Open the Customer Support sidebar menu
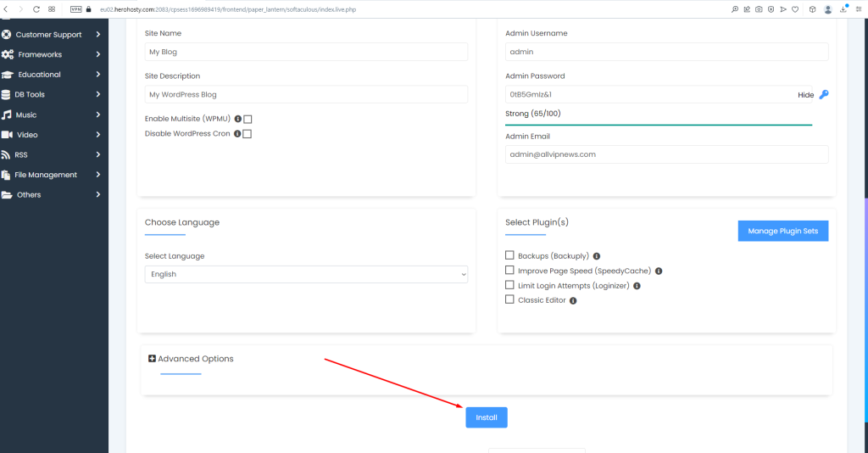 (x=51, y=35)
